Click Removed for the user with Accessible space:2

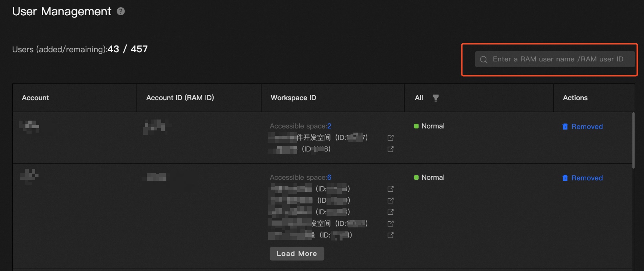pos(587,126)
